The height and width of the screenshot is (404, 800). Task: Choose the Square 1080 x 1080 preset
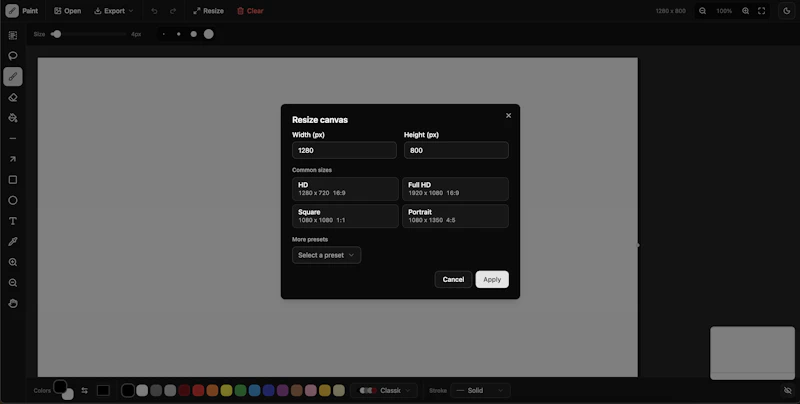click(345, 216)
